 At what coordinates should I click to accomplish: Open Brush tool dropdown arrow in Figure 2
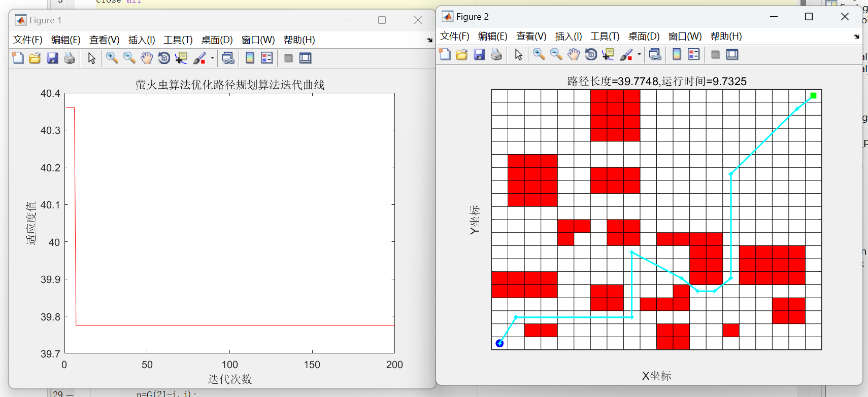tap(639, 54)
